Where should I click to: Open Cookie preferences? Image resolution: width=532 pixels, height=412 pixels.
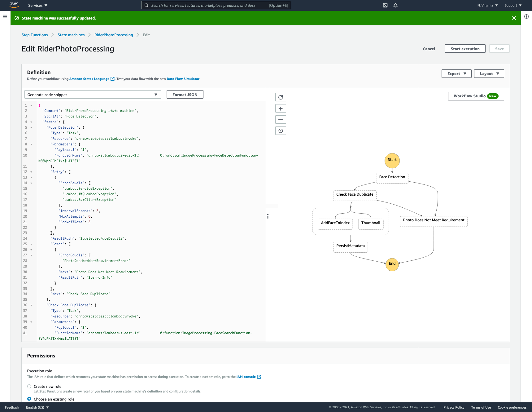[512, 407]
